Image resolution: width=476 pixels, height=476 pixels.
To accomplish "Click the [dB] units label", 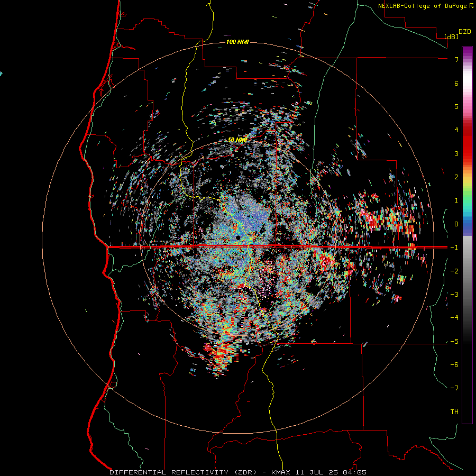I will 452,36.
